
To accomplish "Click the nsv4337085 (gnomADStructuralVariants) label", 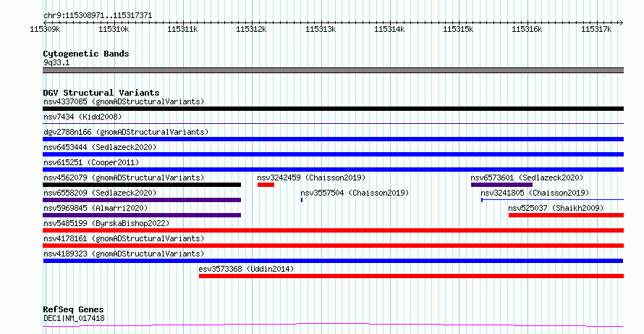I will click(124, 101).
